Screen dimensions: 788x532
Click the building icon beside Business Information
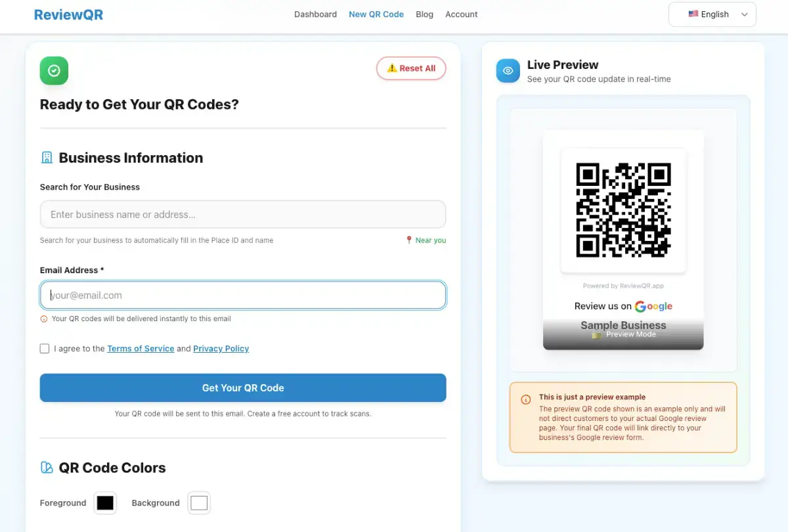coord(46,157)
